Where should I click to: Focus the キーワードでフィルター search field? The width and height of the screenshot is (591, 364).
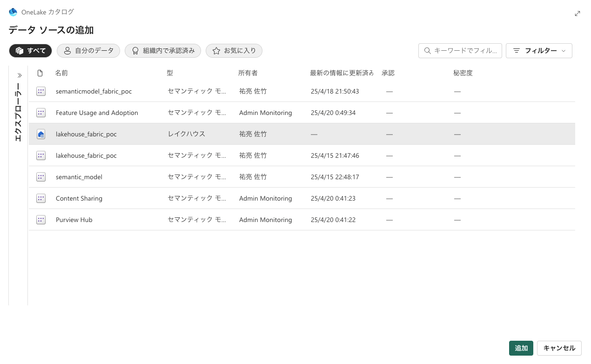pyautogui.click(x=460, y=51)
